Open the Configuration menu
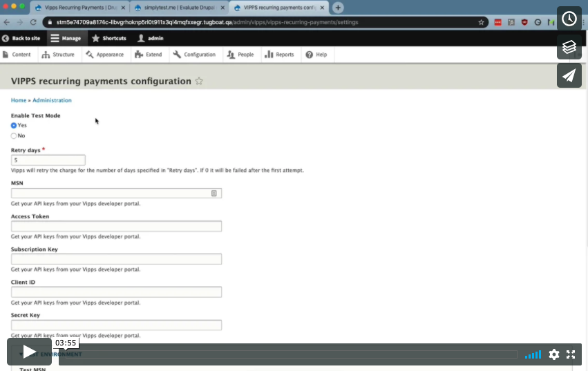Viewport: 588px width, 371px height. coord(195,55)
